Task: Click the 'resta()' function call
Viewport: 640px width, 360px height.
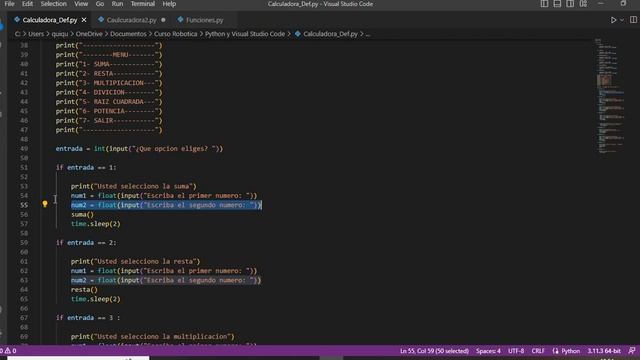Action: coord(84,289)
